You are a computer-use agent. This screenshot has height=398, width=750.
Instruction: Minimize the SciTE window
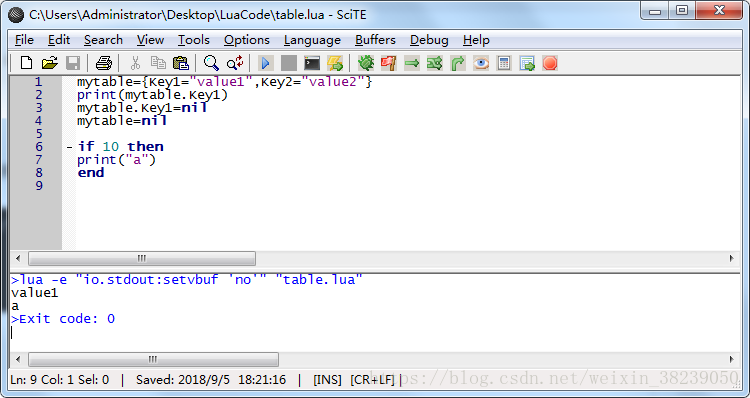[655, 11]
